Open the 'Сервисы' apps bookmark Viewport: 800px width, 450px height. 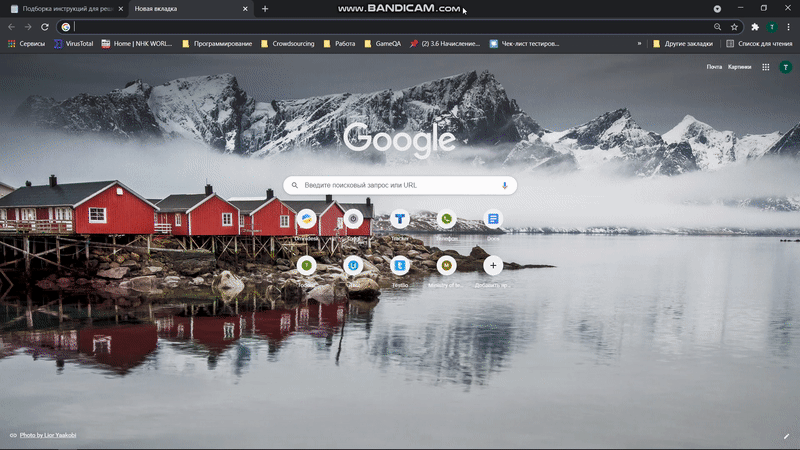[27, 44]
